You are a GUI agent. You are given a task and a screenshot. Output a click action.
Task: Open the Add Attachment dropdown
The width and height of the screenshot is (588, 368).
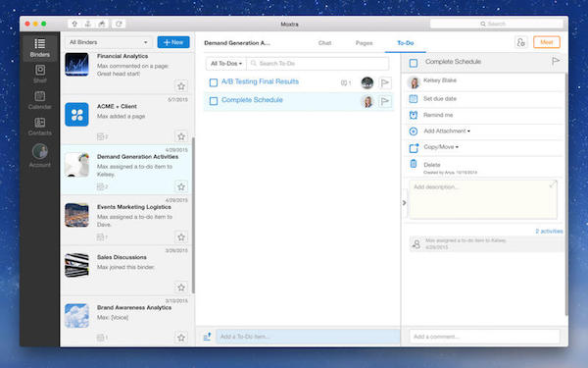[x=447, y=131]
